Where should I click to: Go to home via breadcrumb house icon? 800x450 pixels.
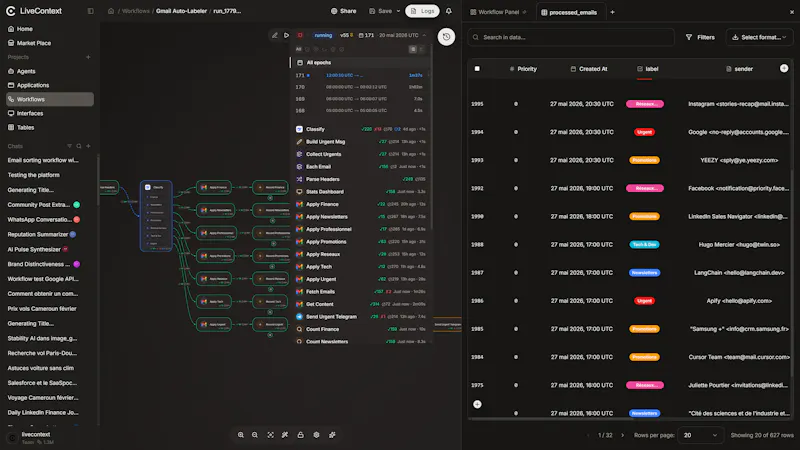[111, 11]
